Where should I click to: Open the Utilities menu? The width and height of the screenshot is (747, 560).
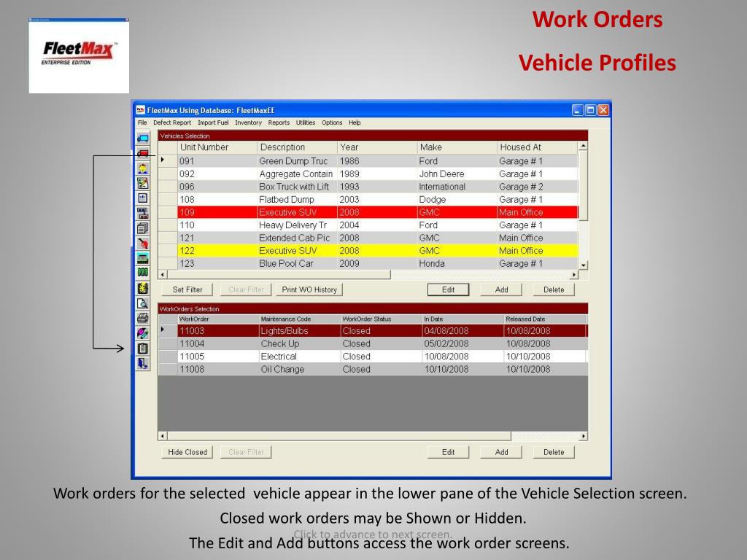coord(306,122)
